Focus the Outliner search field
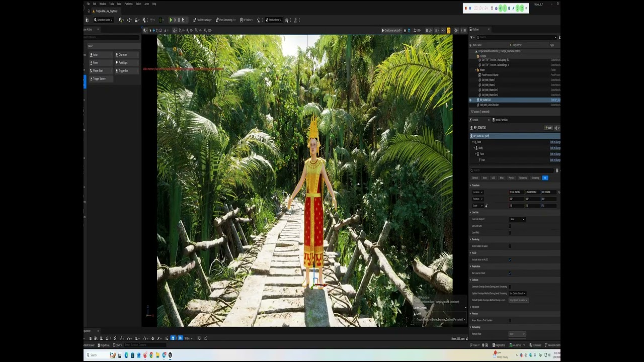The height and width of the screenshot is (362, 644). 516,37
